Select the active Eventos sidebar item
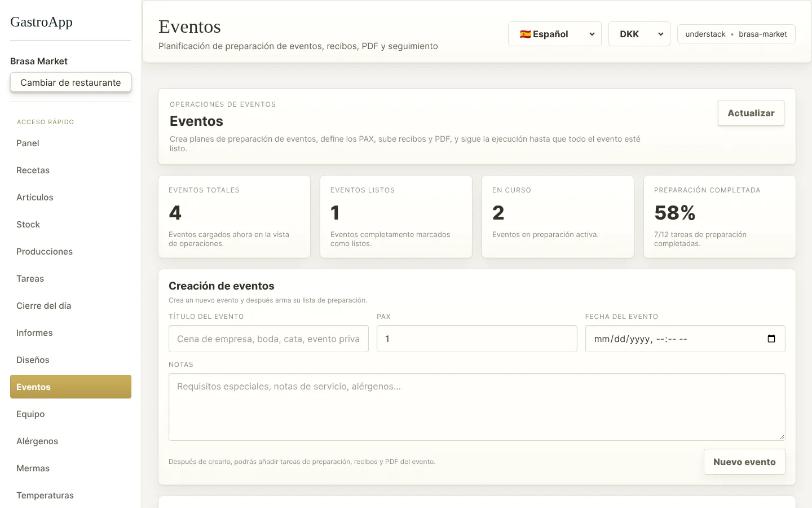This screenshot has height=508, width=812. [x=70, y=387]
